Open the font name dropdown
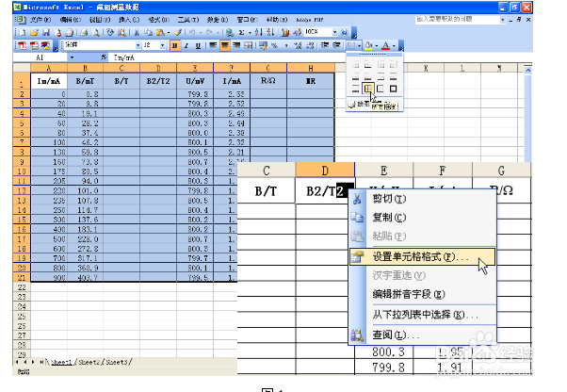This screenshot has width=567, height=392. (138, 45)
